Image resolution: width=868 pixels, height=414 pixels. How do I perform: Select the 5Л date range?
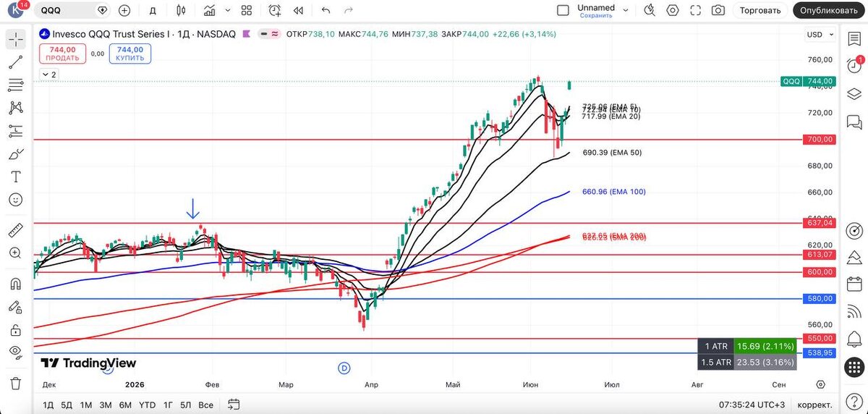(x=186, y=405)
